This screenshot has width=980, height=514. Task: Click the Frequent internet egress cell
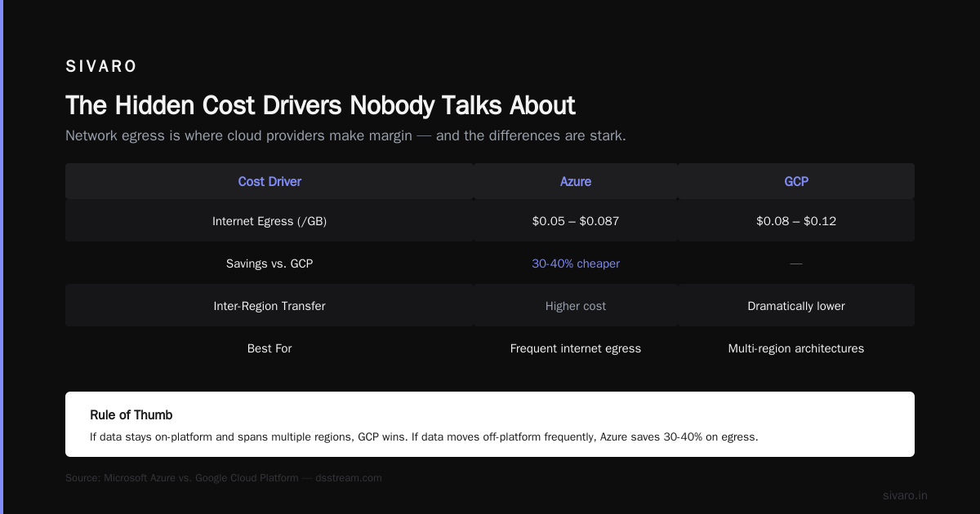(576, 348)
